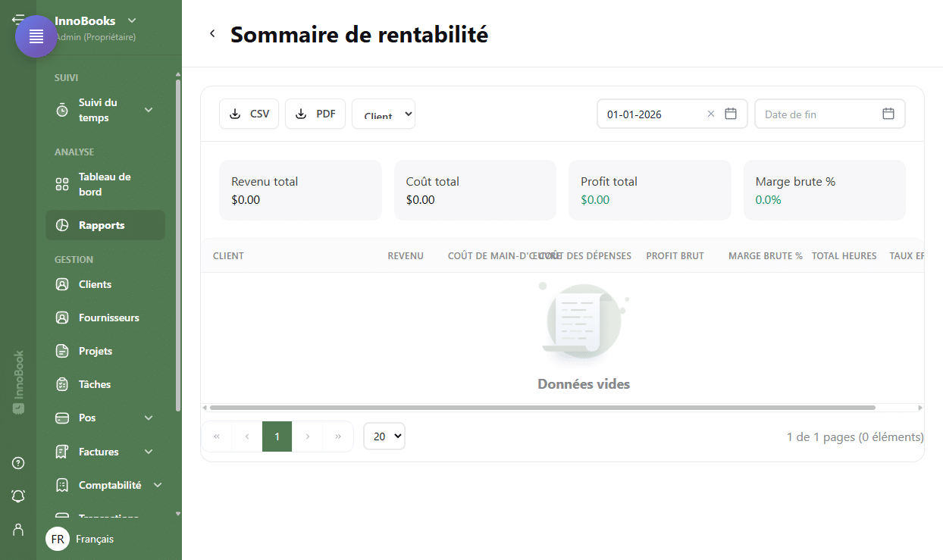
Task: Open the Client grouping dropdown
Action: click(x=384, y=114)
